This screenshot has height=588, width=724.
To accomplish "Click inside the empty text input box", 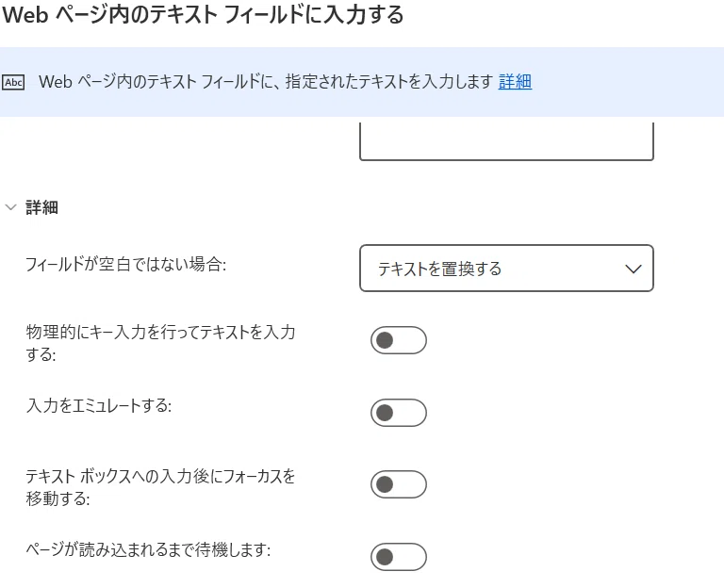I will coord(506,141).
